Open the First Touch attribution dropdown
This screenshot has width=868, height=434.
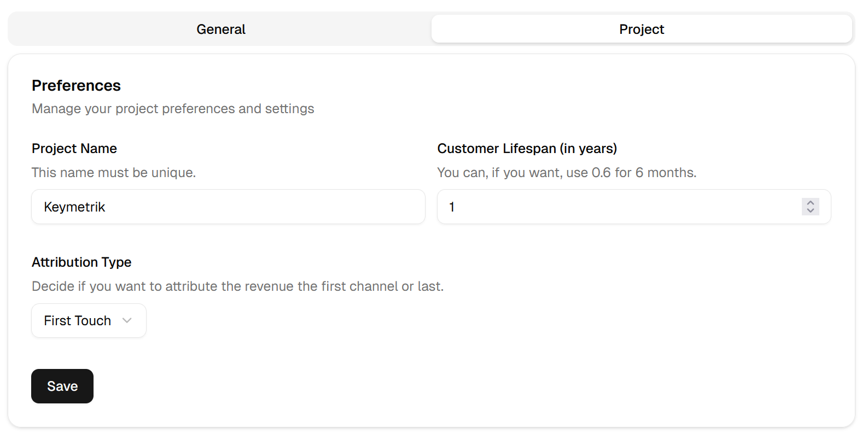pos(89,321)
